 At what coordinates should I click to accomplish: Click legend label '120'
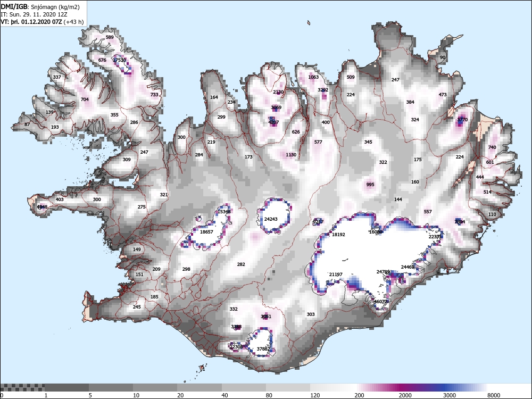[x=315, y=395]
